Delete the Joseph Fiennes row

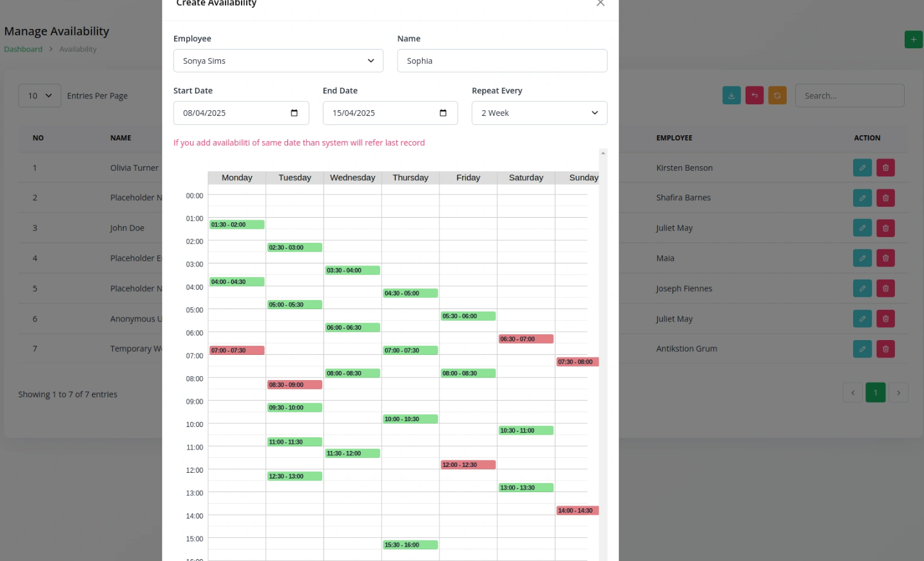click(x=885, y=289)
